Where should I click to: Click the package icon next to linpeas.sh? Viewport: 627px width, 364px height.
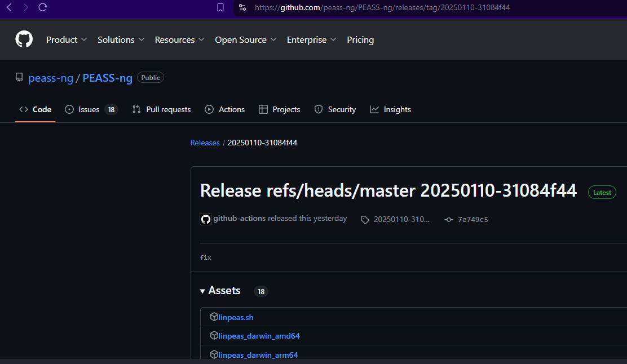point(214,317)
